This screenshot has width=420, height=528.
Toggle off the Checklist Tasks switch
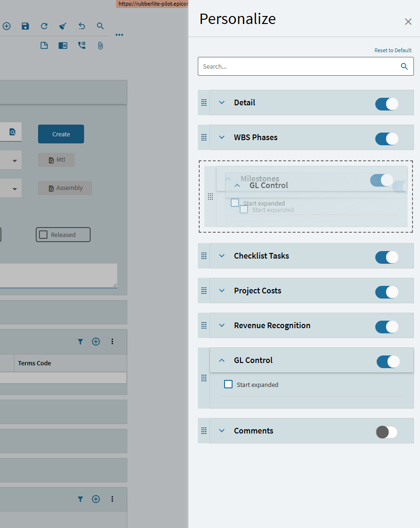tap(387, 257)
